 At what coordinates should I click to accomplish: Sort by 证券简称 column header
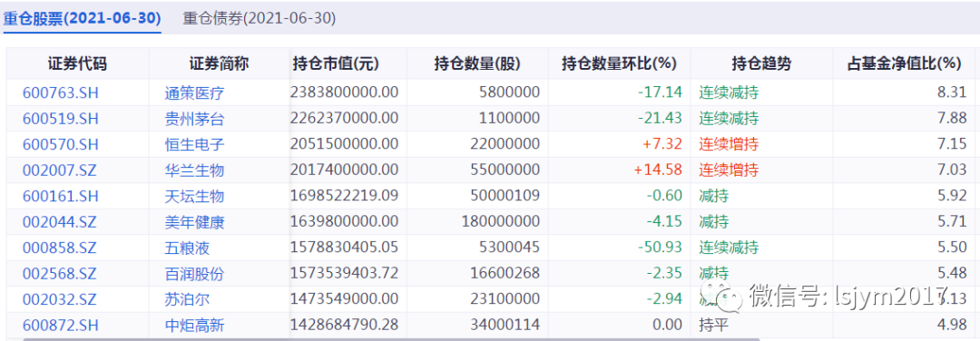click(x=220, y=63)
